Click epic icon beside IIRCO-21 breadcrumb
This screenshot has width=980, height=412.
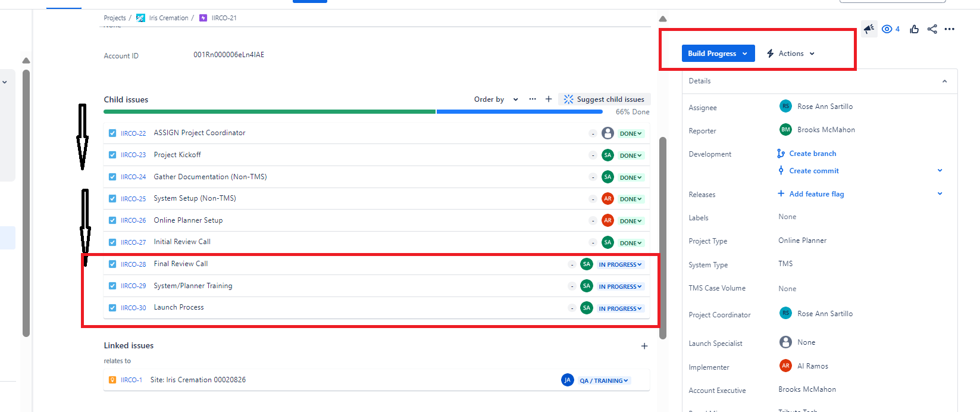(203, 18)
